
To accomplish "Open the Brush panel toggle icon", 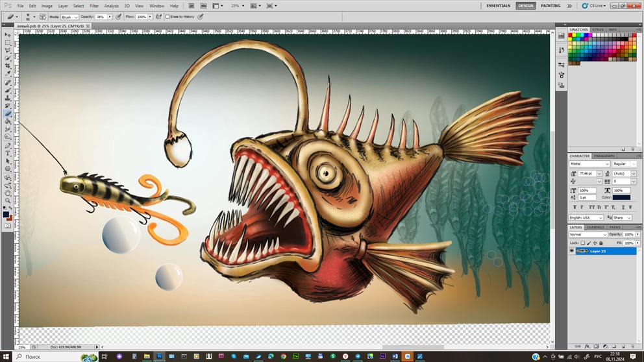I will 43,17.
